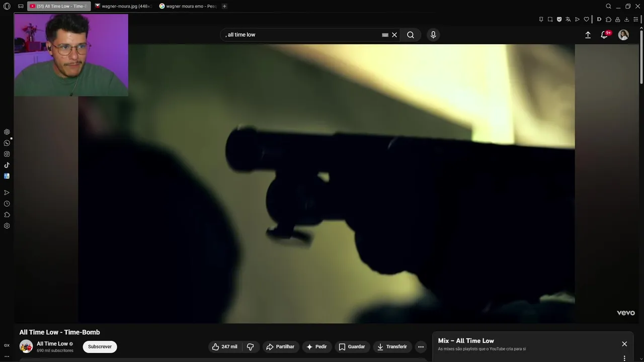Click the Transferir download button

392,347
